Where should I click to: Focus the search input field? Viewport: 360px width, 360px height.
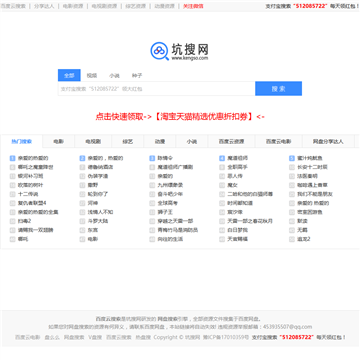pyautogui.click(x=157, y=89)
